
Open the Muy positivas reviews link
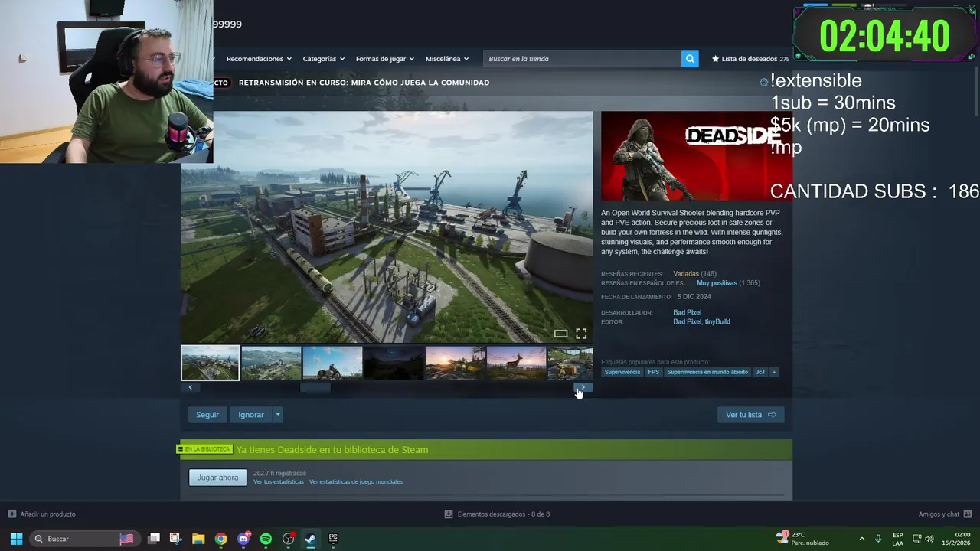pos(717,283)
